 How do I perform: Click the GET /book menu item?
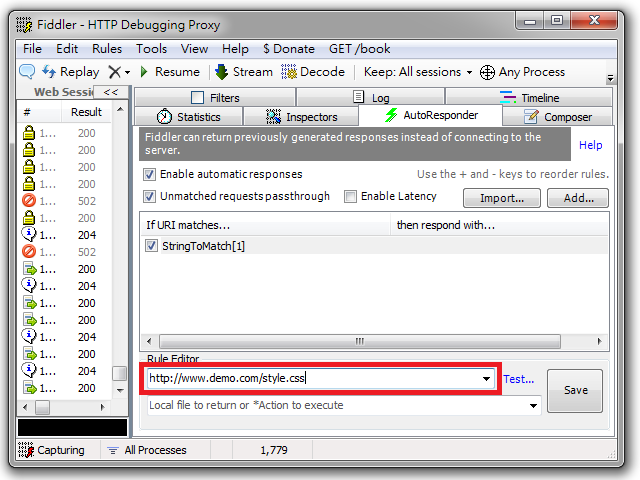pyautogui.click(x=360, y=49)
